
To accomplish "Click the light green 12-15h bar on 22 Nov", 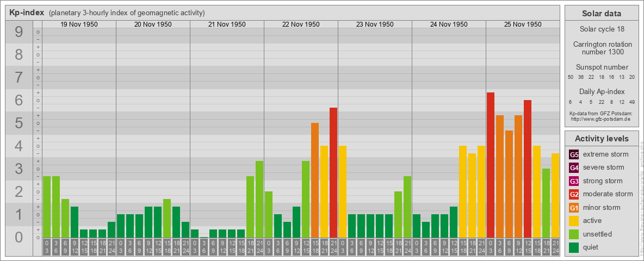I will (x=306, y=199).
